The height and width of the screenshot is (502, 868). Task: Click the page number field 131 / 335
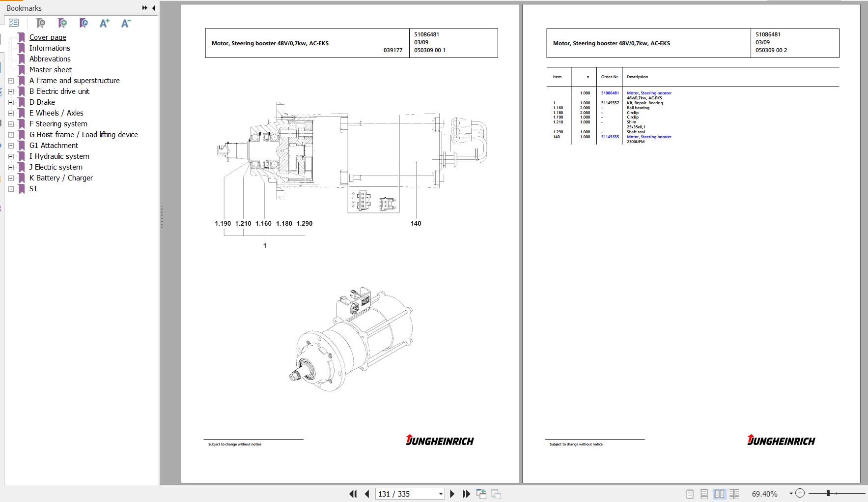406,494
